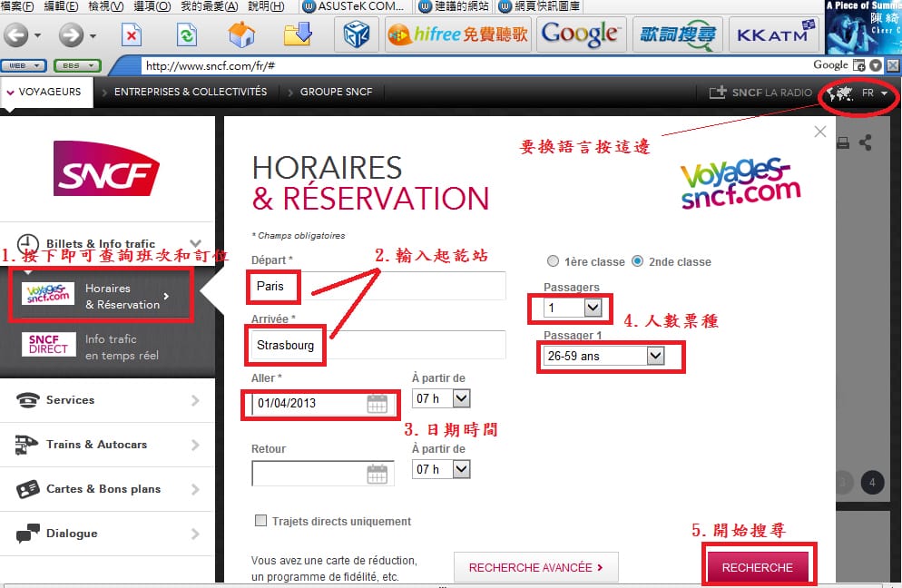Open the 說明(H) help menu

(x=266, y=6)
